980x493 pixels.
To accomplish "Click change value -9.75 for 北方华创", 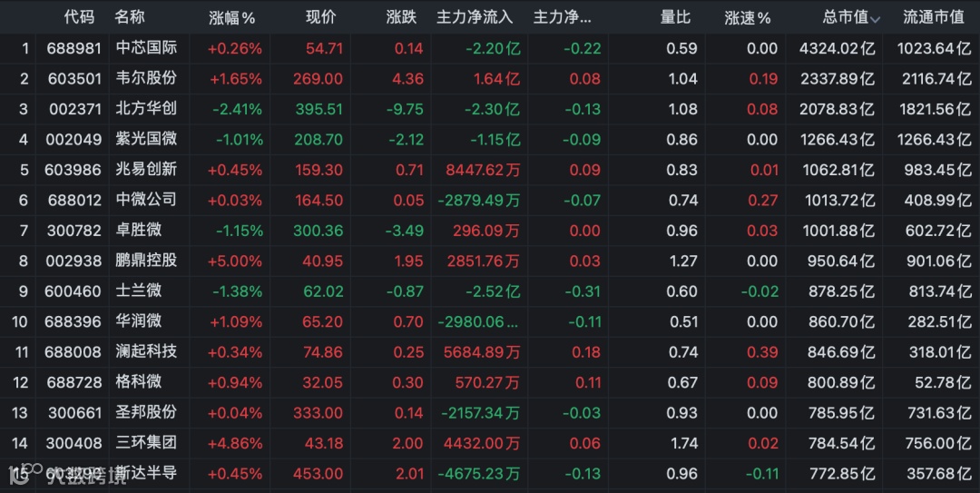I will click(x=405, y=109).
